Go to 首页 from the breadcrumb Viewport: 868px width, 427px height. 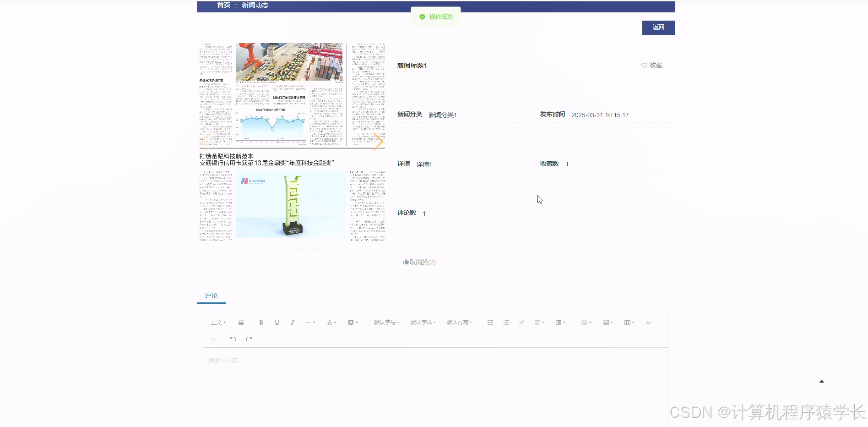point(223,5)
